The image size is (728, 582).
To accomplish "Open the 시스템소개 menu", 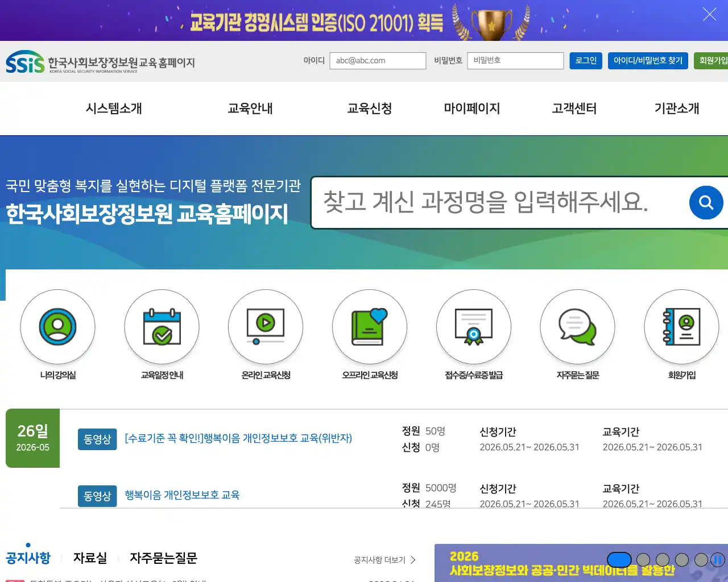I will pyautogui.click(x=114, y=108).
